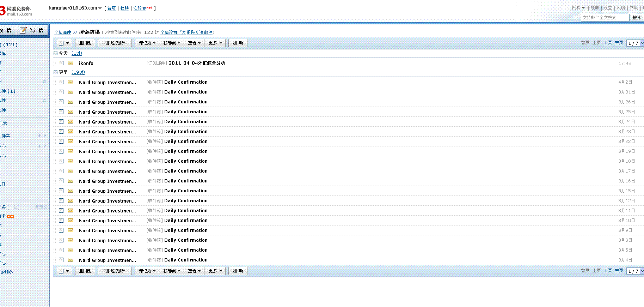Click the 搜索 search button
The width and height of the screenshot is (644, 307).
(x=637, y=18)
